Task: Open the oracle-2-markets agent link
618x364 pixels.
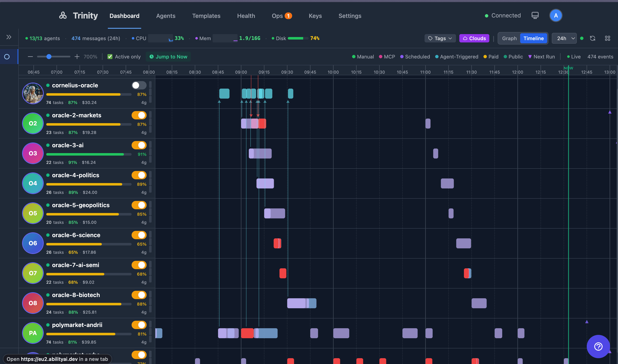Action: tap(77, 115)
